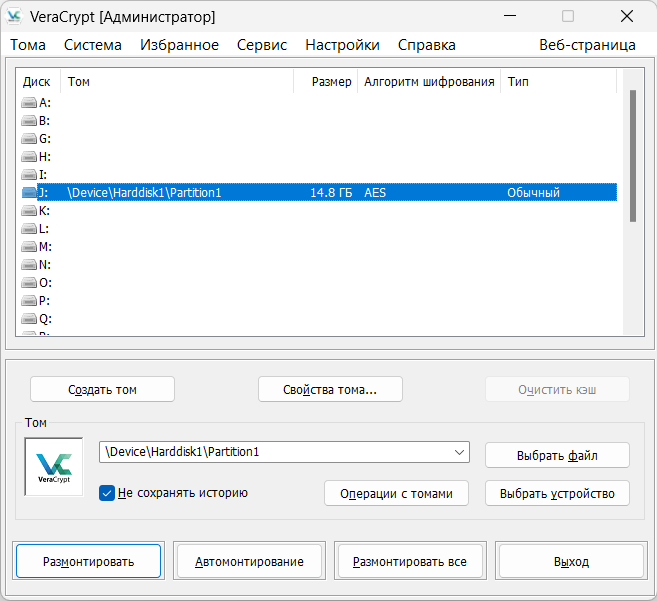Screen dimensions: 657x601
Task: Open the Избранное menu
Action: click(179, 45)
